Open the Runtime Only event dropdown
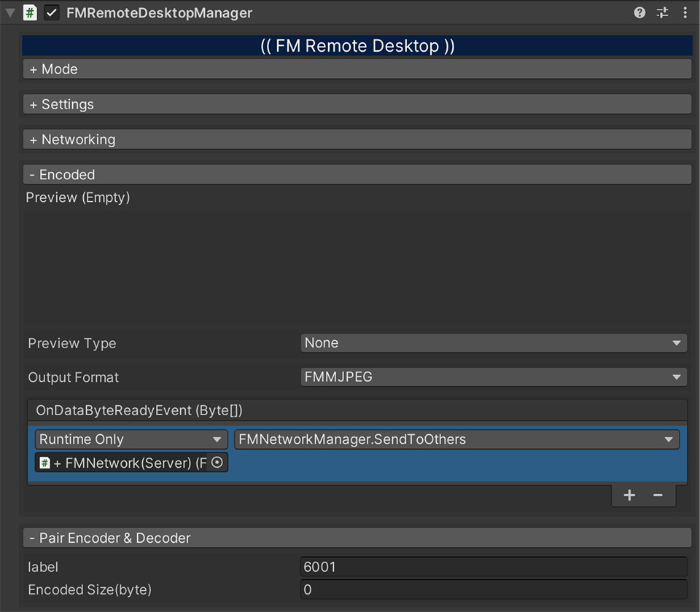The image size is (700, 612). [130, 439]
